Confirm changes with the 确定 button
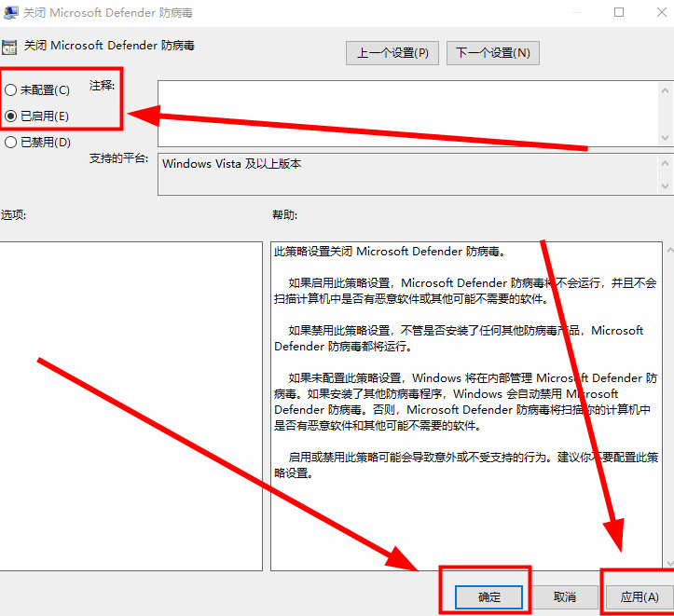 point(489,596)
